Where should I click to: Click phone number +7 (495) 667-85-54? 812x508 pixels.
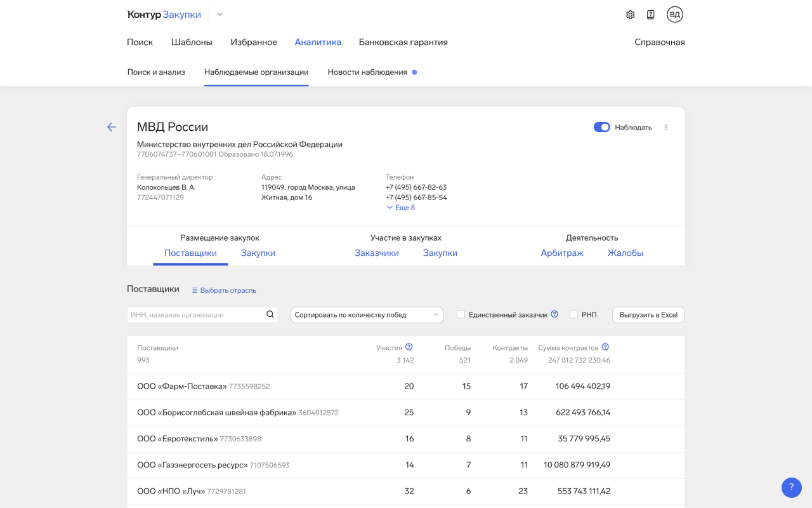[x=416, y=197]
